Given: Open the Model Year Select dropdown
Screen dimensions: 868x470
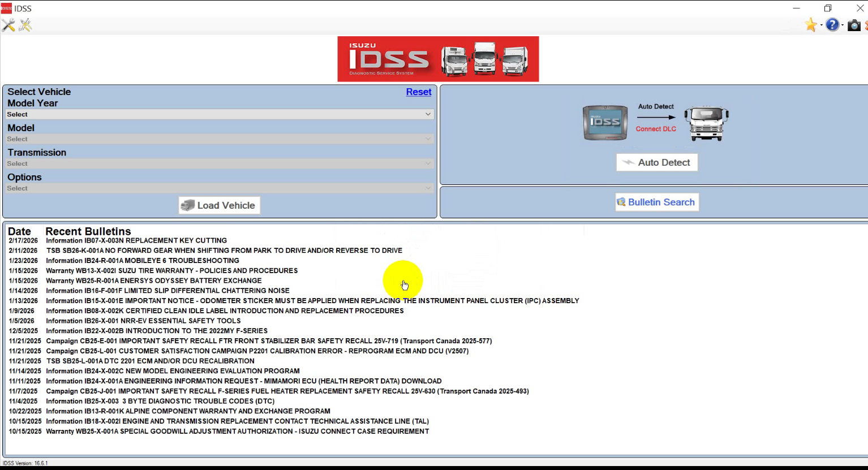Looking at the screenshot, I should 220,114.
